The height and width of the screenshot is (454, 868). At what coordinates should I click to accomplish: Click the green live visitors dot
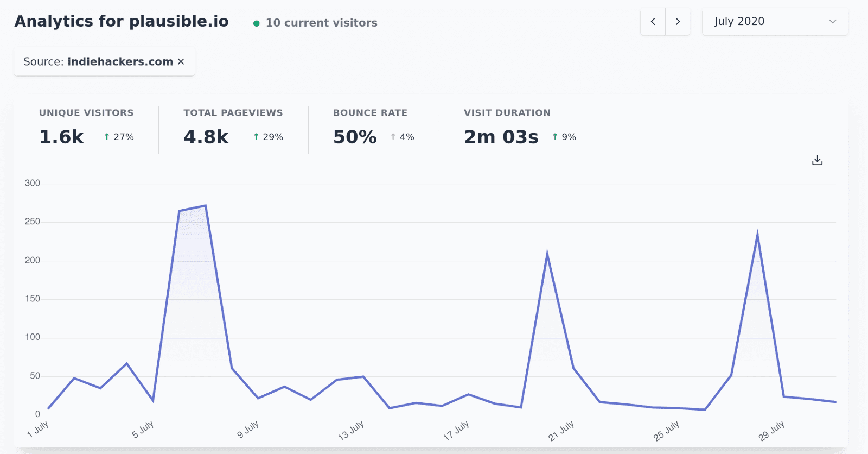point(256,23)
